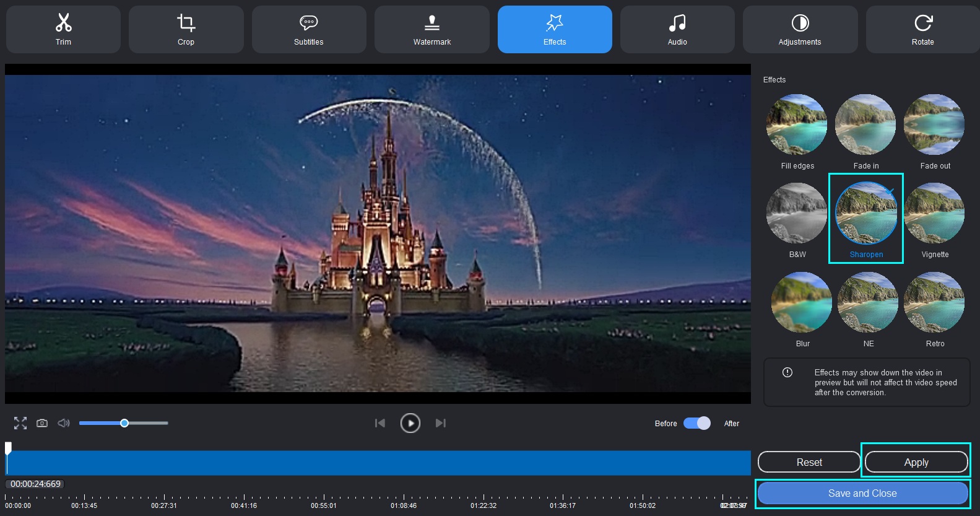Choose the Fade out effect
980x516 pixels.
pos(934,125)
